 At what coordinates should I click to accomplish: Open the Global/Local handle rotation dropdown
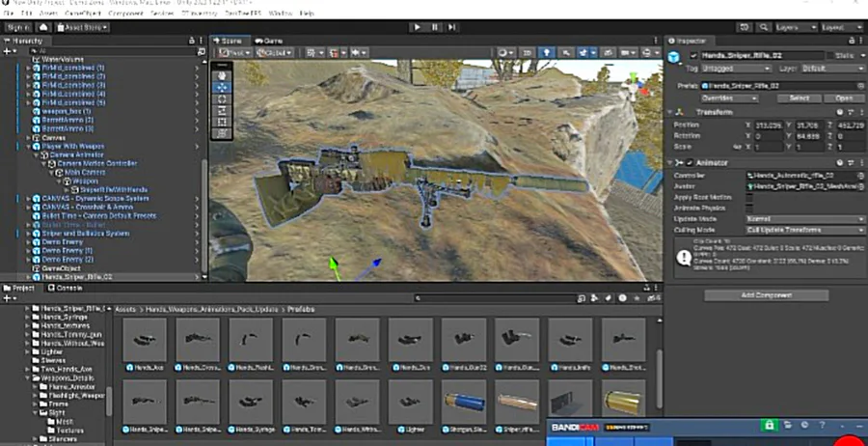coord(275,53)
